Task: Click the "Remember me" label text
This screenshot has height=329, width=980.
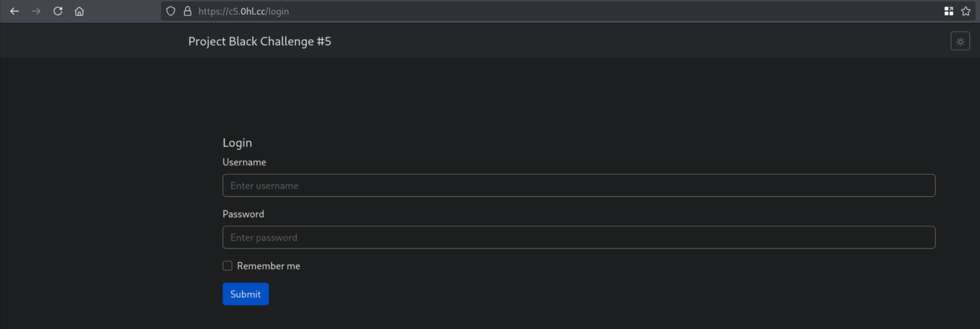Action: 268,266
